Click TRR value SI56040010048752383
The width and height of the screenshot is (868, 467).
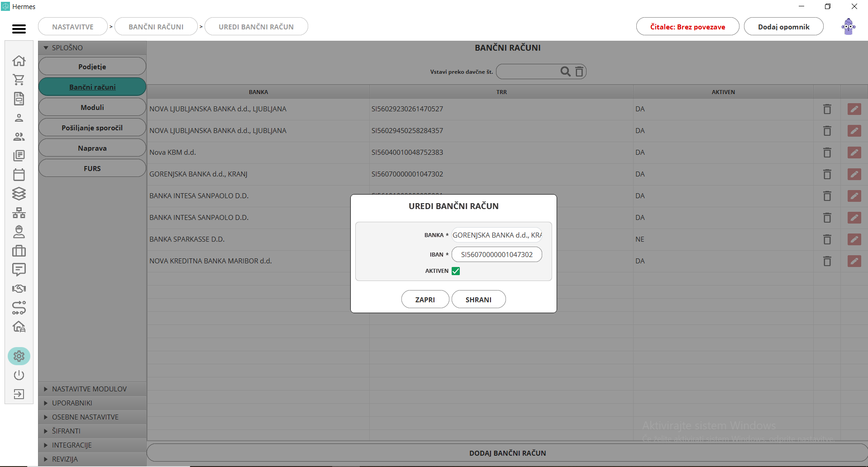pos(407,152)
